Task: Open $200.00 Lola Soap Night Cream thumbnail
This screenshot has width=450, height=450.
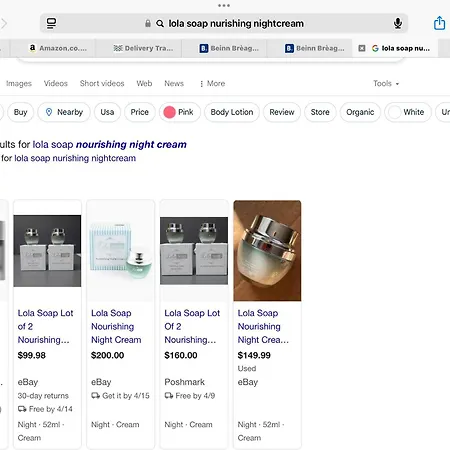Action: 120,251
